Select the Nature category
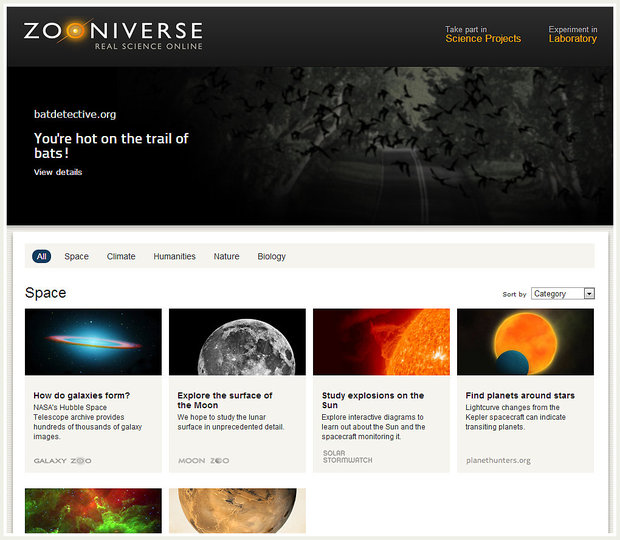This screenshot has width=620, height=540. 226,256
